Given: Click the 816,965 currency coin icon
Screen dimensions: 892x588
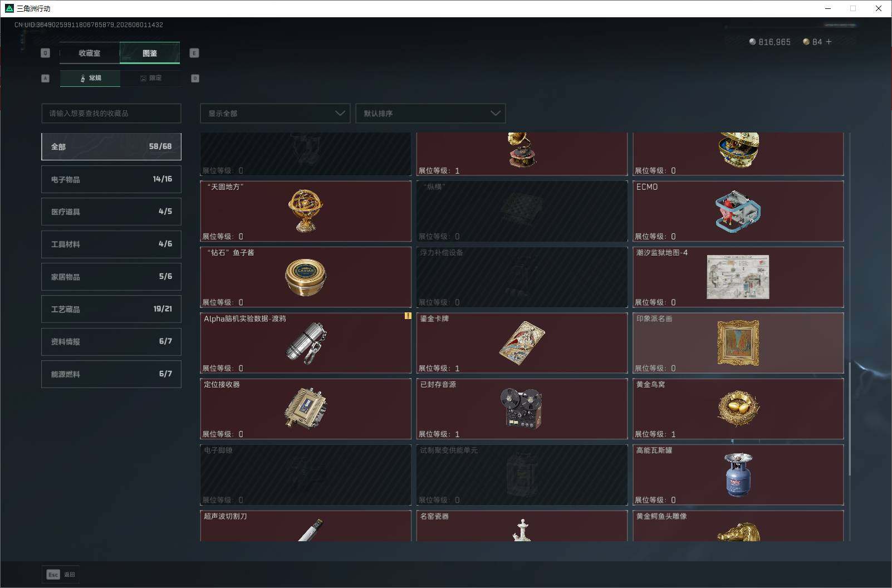Looking at the screenshot, I should pyautogui.click(x=752, y=42).
